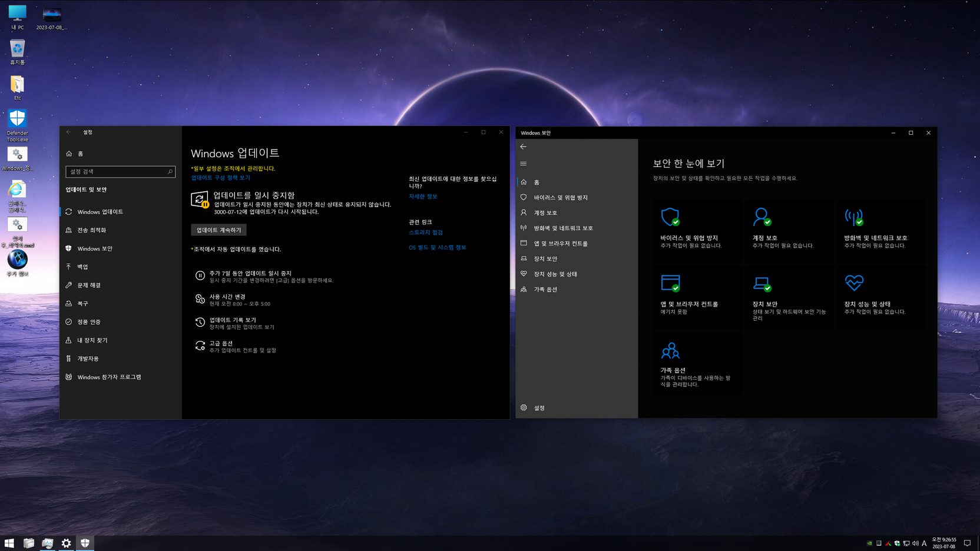
Task: Open notification center icon in taskbar
Action: (x=967, y=543)
